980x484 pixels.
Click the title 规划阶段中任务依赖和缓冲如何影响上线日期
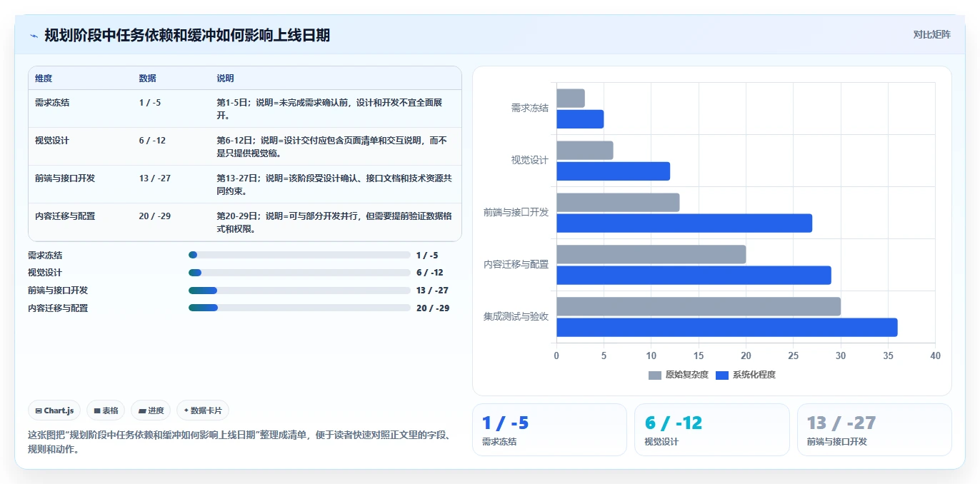coord(187,35)
